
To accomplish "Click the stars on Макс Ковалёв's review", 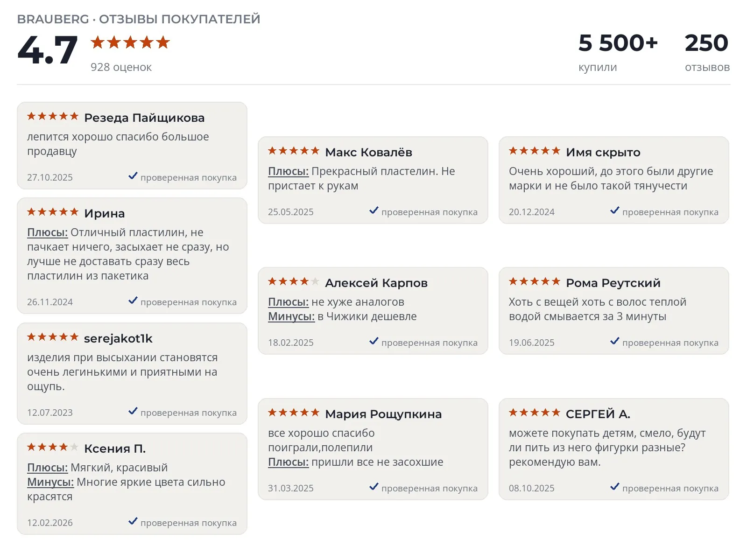I will (x=294, y=151).
